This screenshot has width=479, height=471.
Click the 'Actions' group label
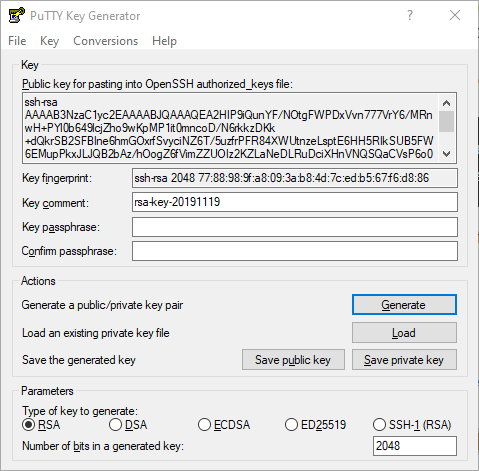[x=38, y=281]
